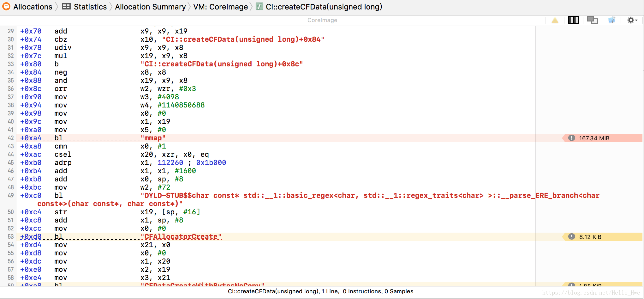Viewport: 644px width, 299px height.
Task: Click operands x1, x20 on line 56
Action: click(x=155, y=261)
